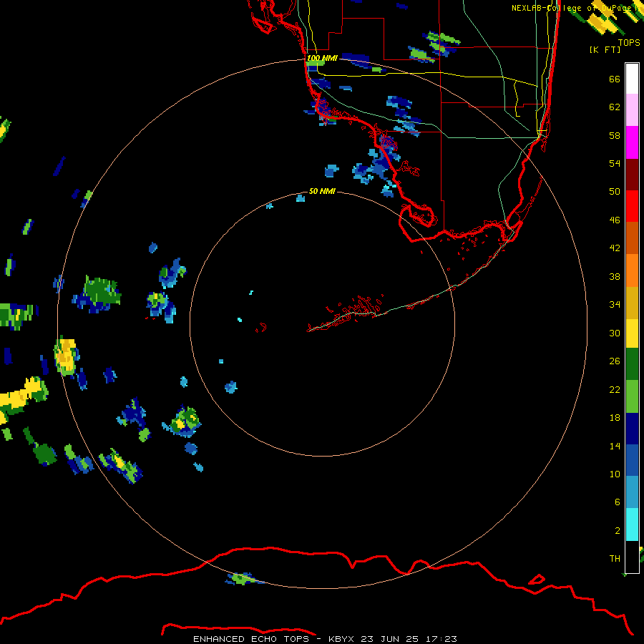Screen dimensions: 644x644
Task: Click the '38' legend value
Action: click(x=615, y=276)
